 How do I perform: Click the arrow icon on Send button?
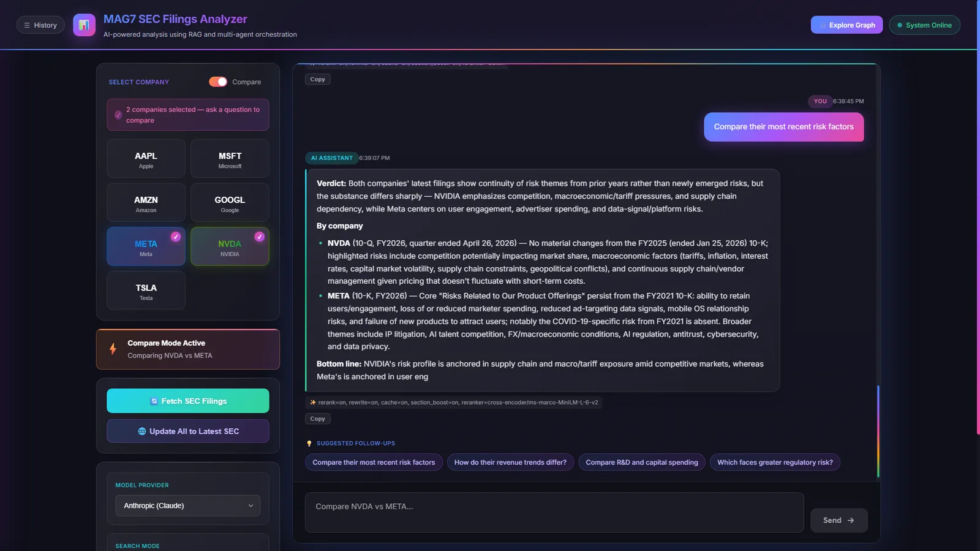(x=851, y=520)
